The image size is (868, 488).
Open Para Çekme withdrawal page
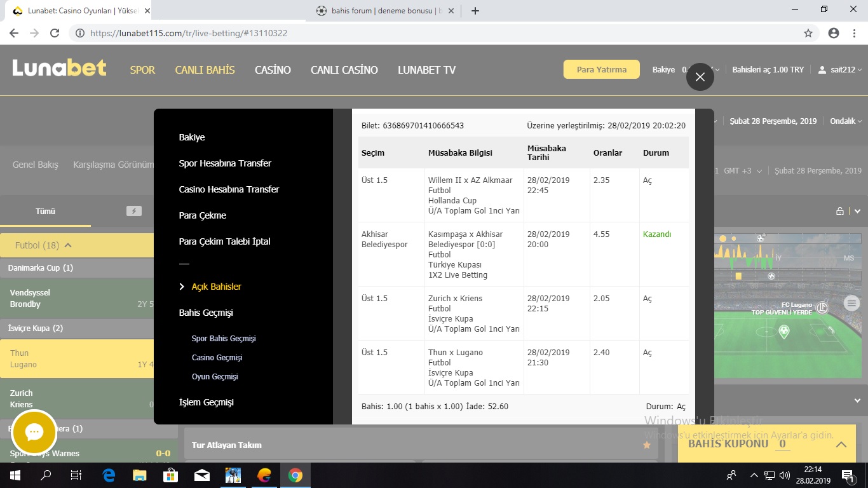click(203, 215)
